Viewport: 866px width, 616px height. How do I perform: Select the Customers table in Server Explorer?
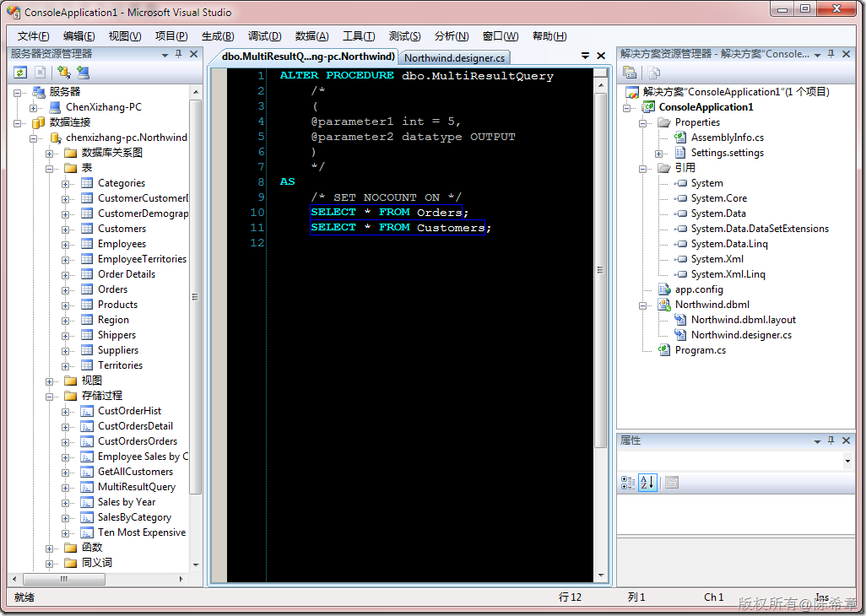[122, 229]
